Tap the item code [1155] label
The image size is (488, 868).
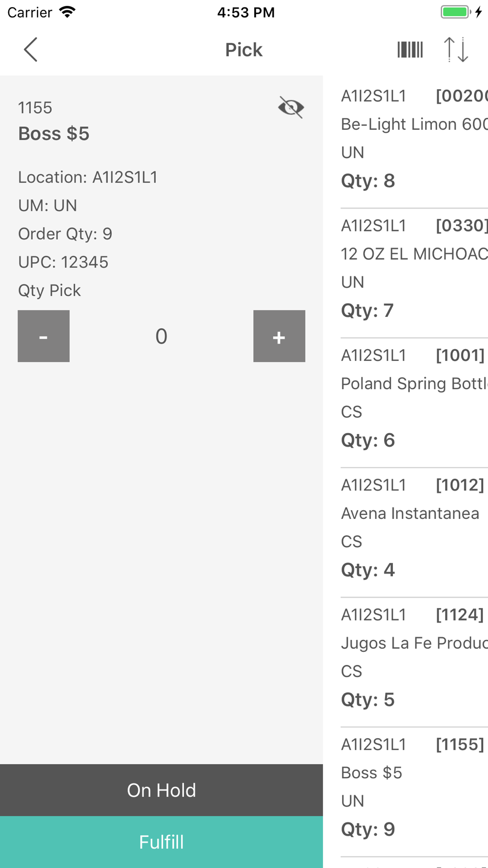pos(460,744)
